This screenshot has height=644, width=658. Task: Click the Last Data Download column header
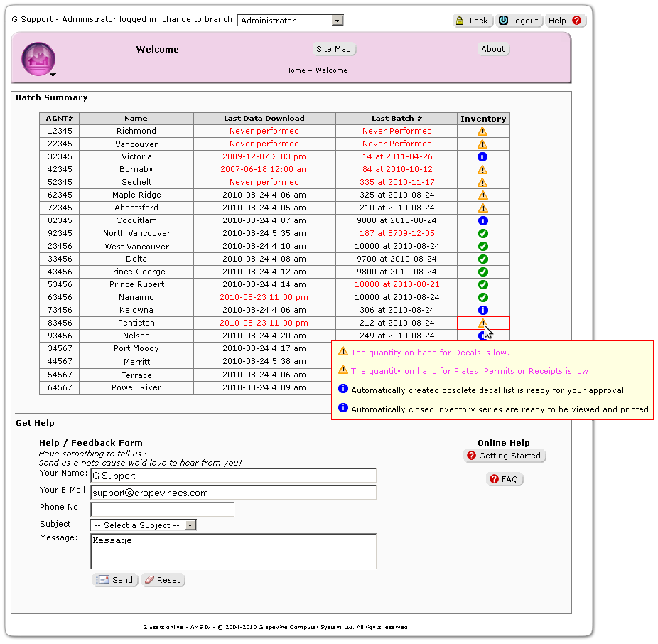coord(264,119)
